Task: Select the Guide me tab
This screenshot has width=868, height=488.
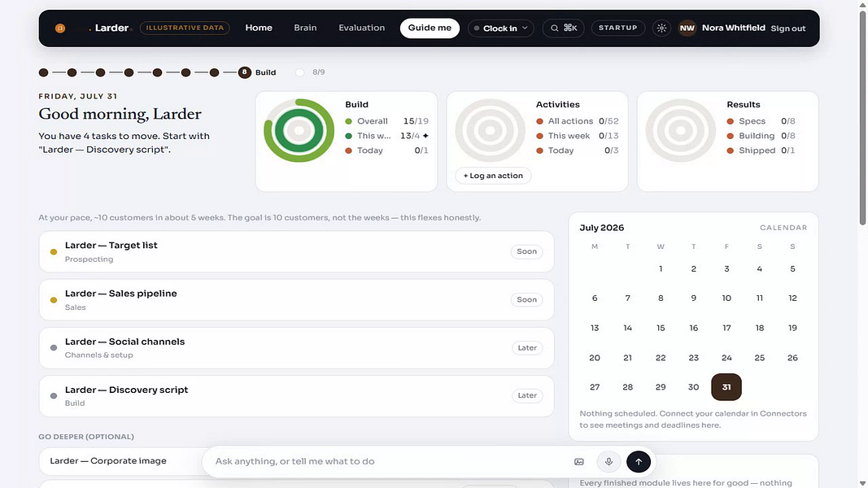Action: (430, 28)
